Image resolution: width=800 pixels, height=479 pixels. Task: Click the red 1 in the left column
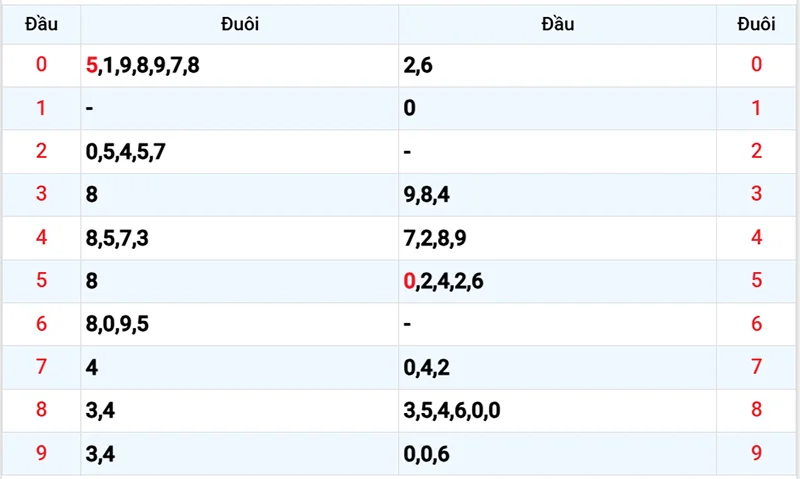tap(41, 109)
